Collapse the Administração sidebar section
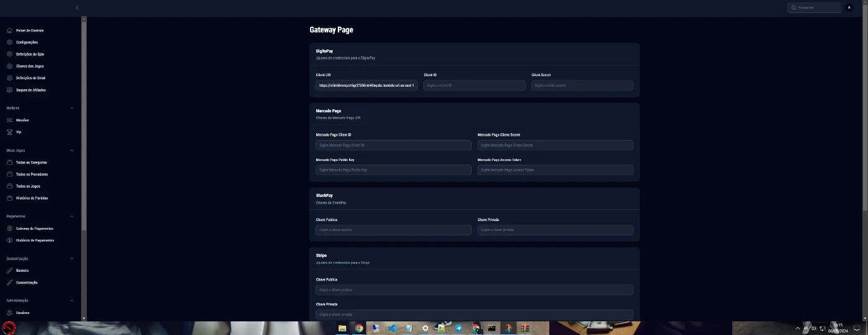Screen dimensions: 868x335 tap(72, 300)
